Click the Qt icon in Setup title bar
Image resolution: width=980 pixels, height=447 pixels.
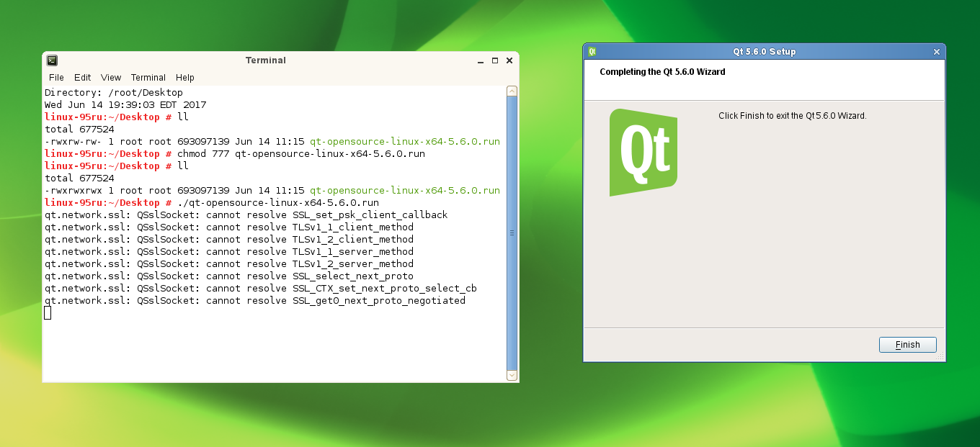coord(592,52)
